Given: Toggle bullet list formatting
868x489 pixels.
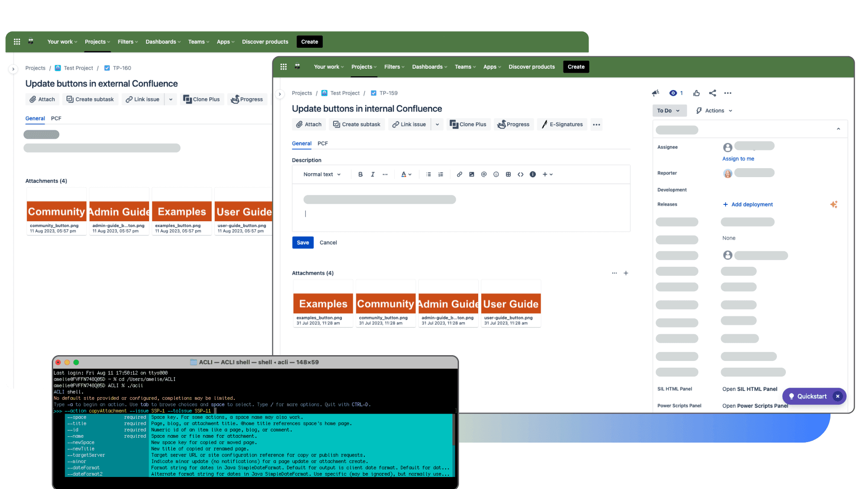Looking at the screenshot, I should tap(428, 174).
